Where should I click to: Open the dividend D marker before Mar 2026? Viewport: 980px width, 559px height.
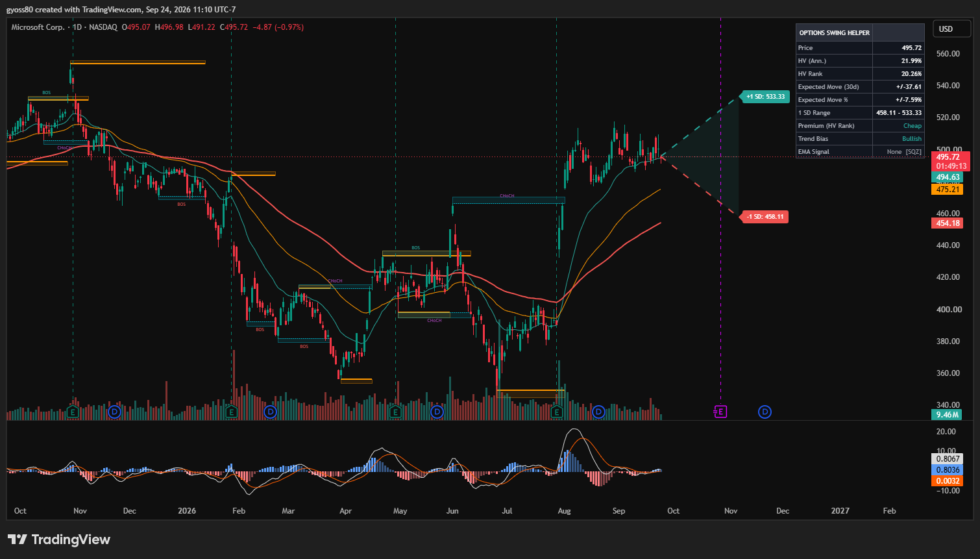coord(271,412)
